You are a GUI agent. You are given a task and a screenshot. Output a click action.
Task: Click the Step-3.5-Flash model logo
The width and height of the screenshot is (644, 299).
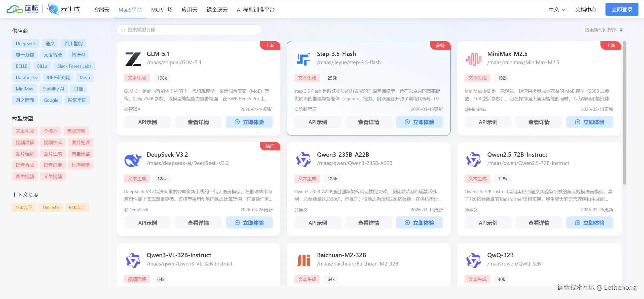point(303,59)
